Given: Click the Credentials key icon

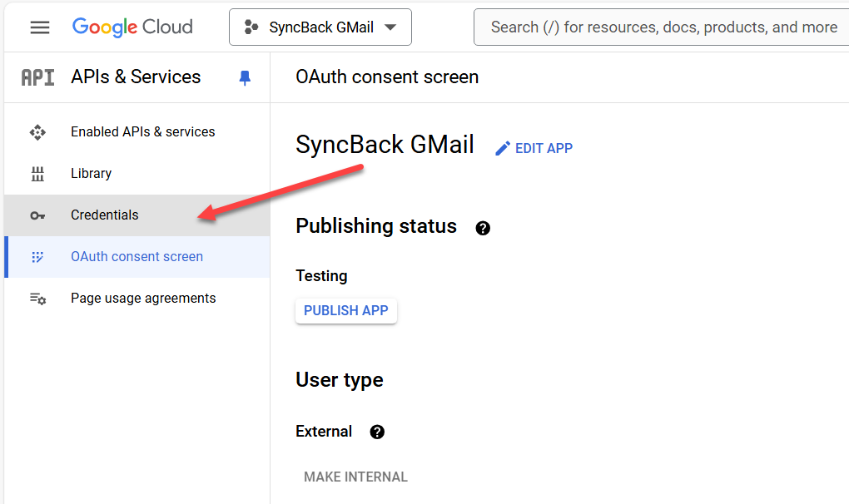Looking at the screenshot, I should pos(37,215).
